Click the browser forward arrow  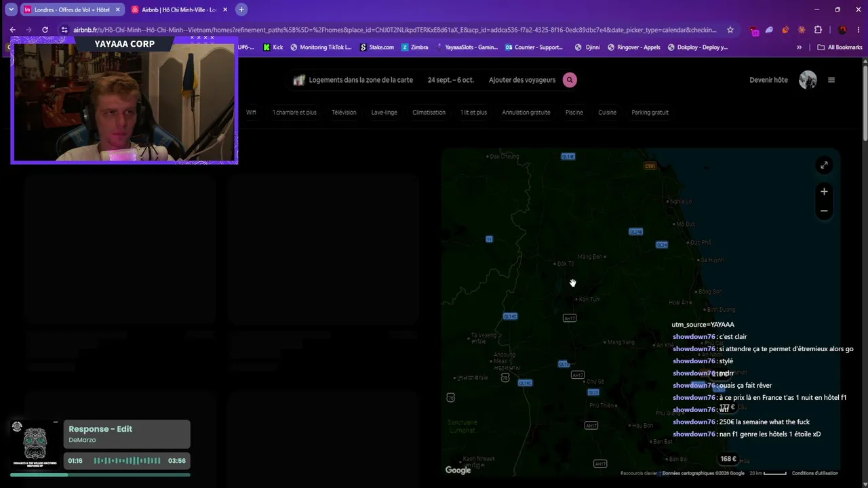click(x=28, y=30)
